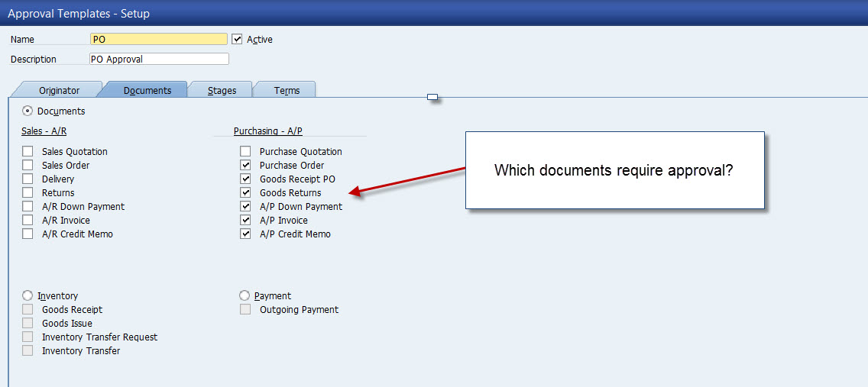The image size is (868, 387).
Task: Enable the Purchase Quotation checkbox
Action: [x=245, y=151]
